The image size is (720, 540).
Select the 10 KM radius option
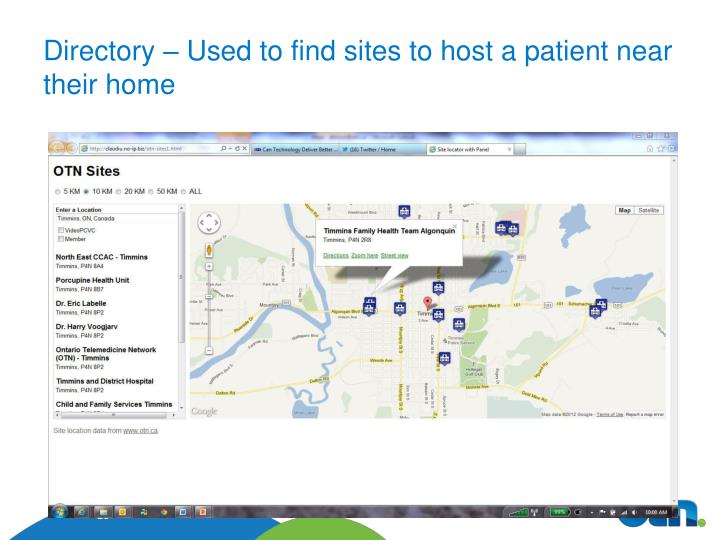[86, 192]
